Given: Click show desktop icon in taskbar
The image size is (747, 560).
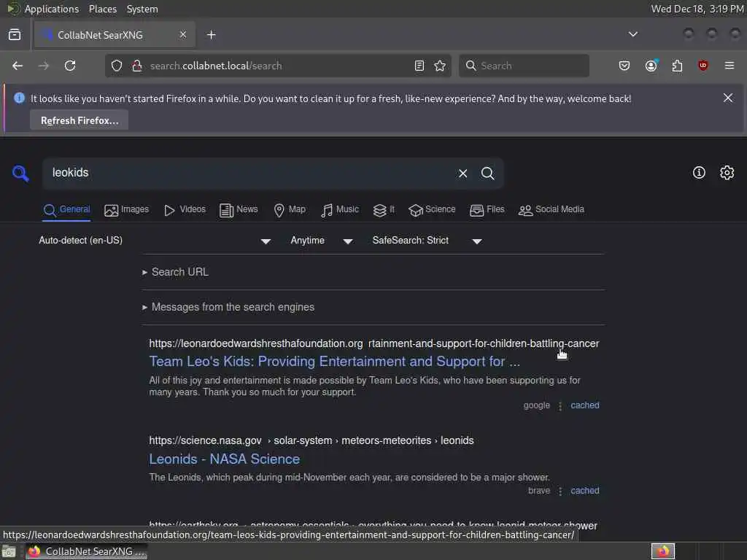Looking at the screenshot, I should pyautogui.click(x=9, y=551).
